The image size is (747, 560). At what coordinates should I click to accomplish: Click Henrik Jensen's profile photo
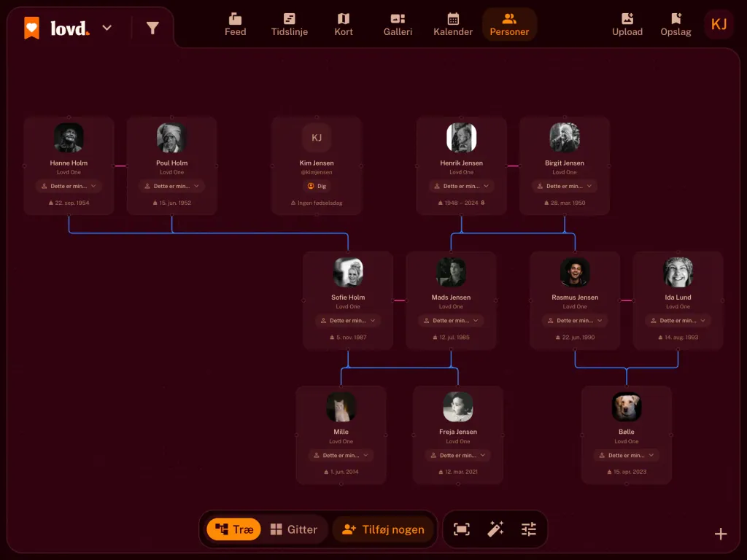(x=461, y=138)
